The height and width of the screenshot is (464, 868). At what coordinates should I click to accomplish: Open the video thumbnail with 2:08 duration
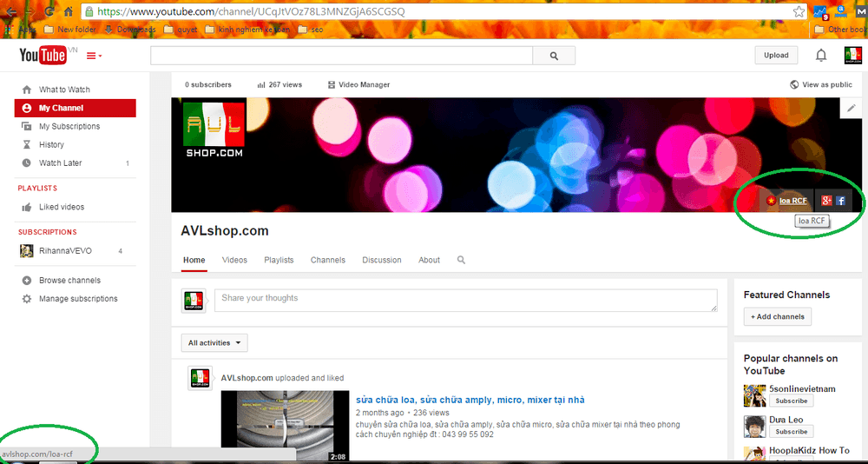point(285,427)
